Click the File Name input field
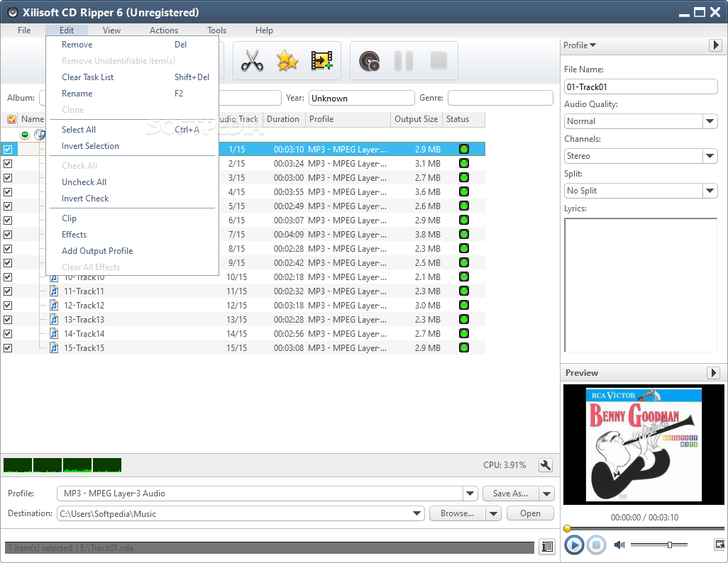 coord(641,87)
